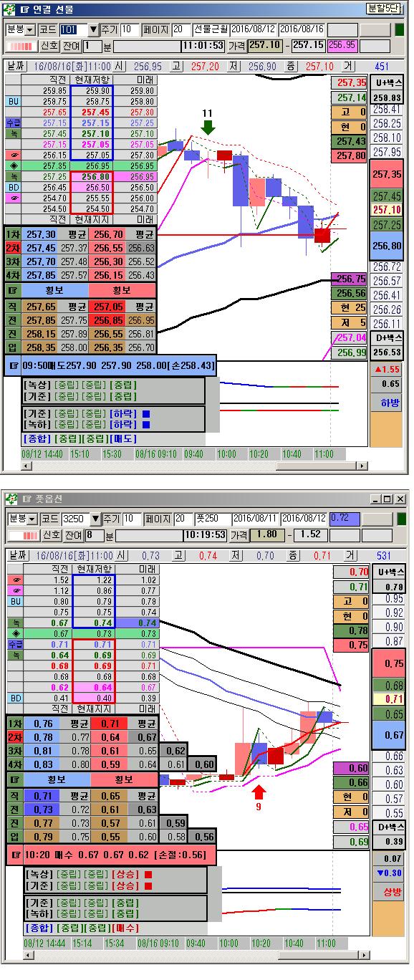Expand the code dropdown arrow beside 3250
Screen dimensions: 414x980
pyautogui.click(x=93, y=519)
